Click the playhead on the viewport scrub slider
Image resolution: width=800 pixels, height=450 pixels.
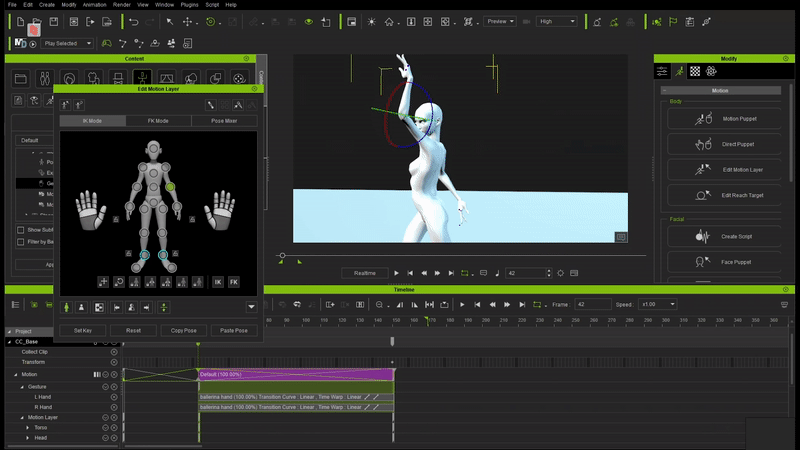pyautogui.click(x=282, y=256)
